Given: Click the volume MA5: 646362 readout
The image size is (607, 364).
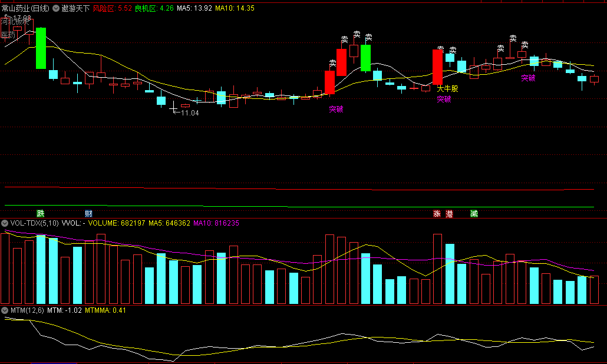Looking at the screenshot, I should click(169, 223).
